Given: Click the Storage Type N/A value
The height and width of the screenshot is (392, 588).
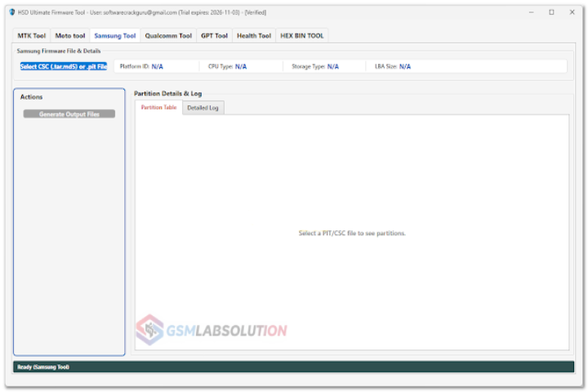Looking at the screenshot, I should pos(333,67).
